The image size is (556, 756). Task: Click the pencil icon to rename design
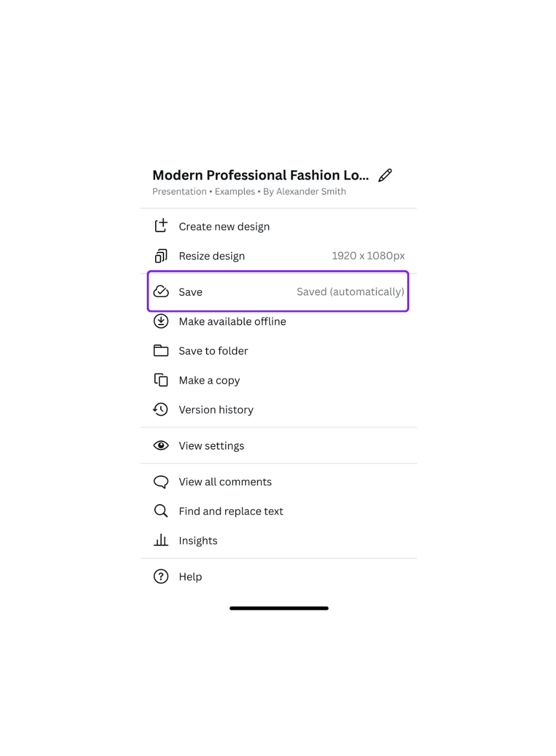coord(385,175)
